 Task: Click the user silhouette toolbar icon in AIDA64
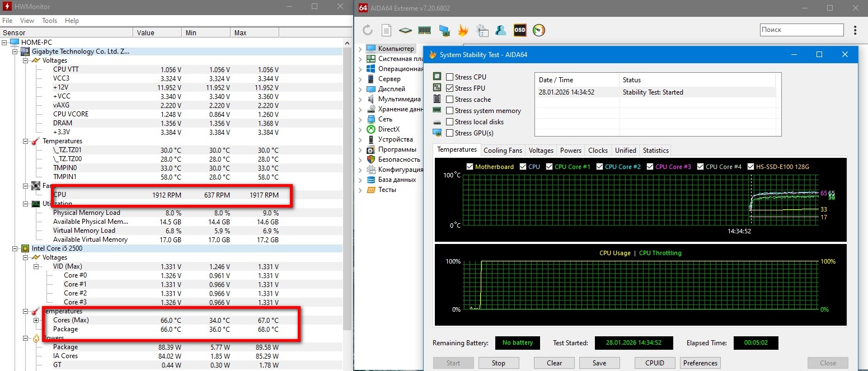[x=501, y=30]
